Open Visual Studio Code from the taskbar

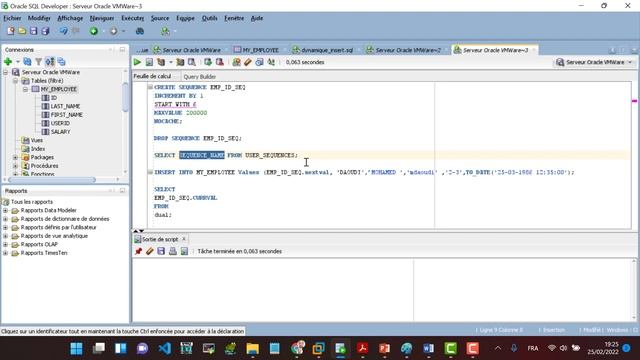point(164,348)
